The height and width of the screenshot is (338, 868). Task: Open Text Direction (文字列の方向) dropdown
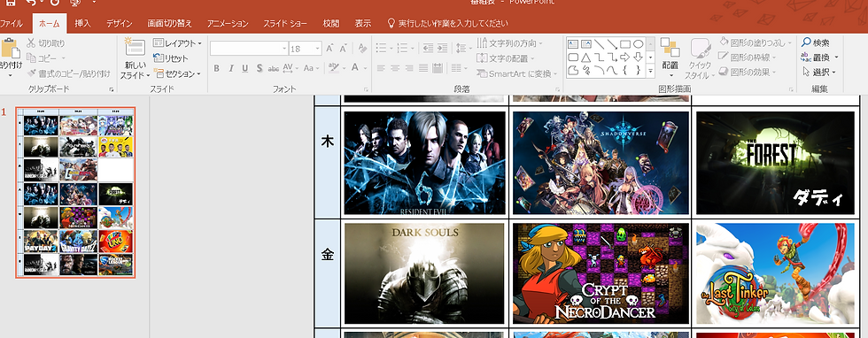coord(509,43)
